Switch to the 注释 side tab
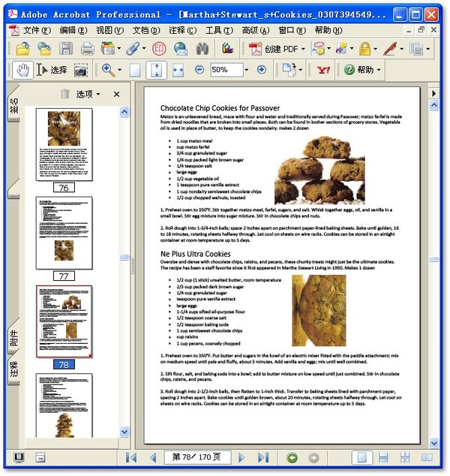Screen dimensions: 450x476 coord(14,369)
